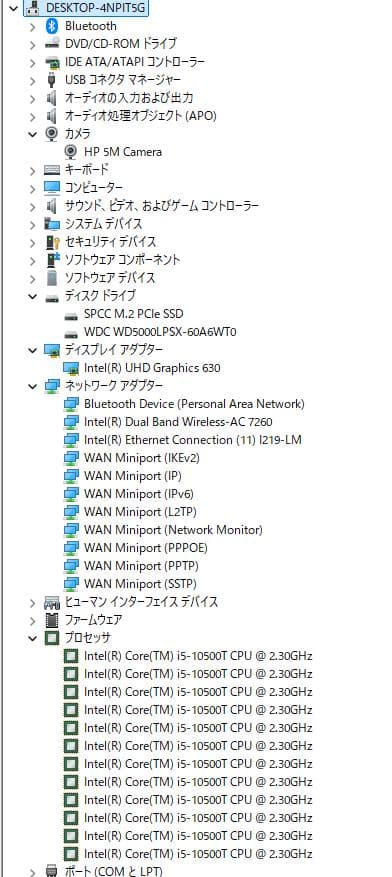Click icon of Bluetooth Device (Personal Area Network)
The height and width of the screenshot is (877, 392).
pos(71,404)
